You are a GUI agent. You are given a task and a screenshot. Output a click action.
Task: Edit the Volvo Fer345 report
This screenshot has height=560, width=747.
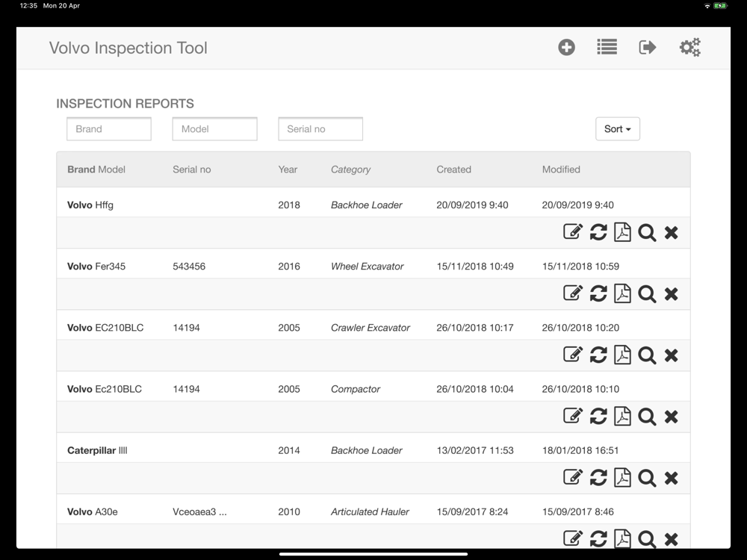573,293
